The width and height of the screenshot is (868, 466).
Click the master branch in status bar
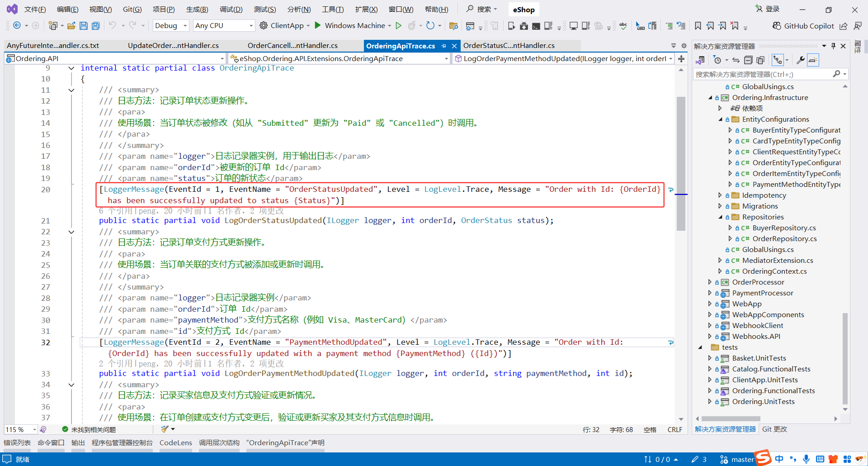pyautogui.click(x=737, y=460)
